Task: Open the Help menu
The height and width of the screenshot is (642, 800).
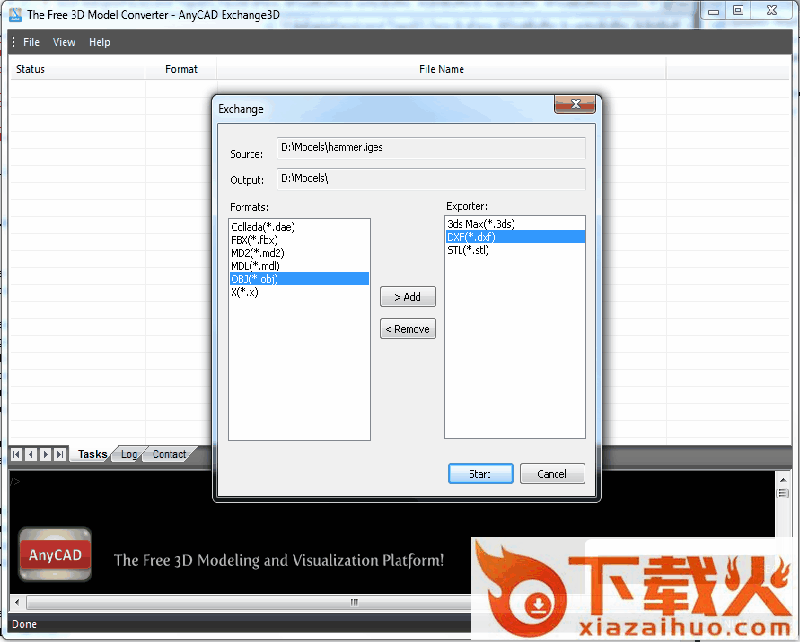Action: pos(99,42)
